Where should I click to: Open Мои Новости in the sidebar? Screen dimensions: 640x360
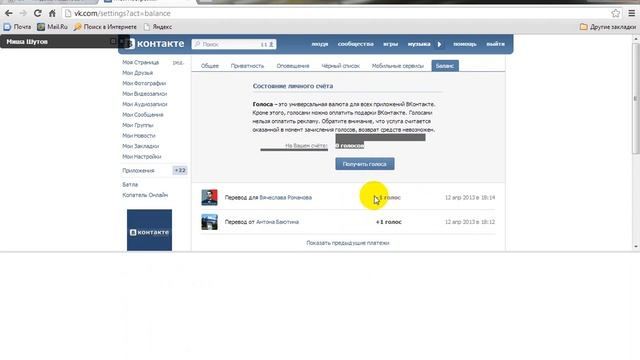(139, 136)
